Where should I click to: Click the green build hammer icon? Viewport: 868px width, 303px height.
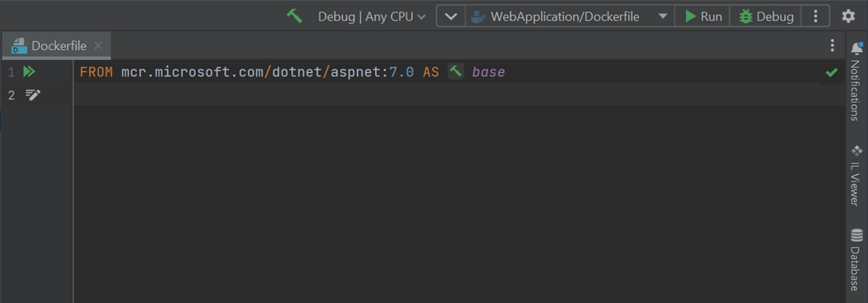coord(294,16)
